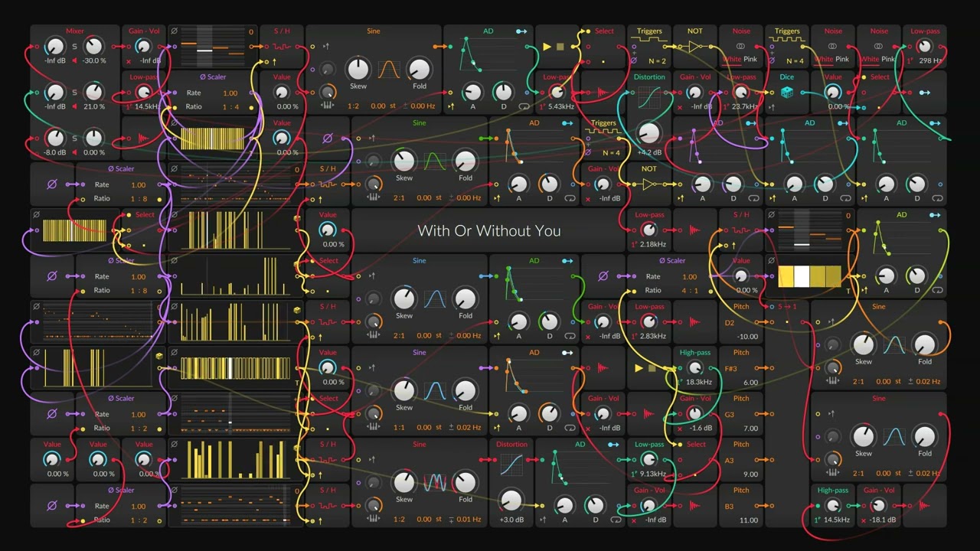The height and width of the screenshot is (551, 980).
Task: Click the white step in the four-step sequencer
Action: click(802, 277)
